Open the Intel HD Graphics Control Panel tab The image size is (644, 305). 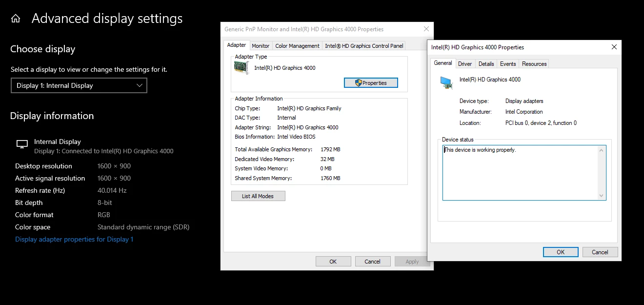364,46
